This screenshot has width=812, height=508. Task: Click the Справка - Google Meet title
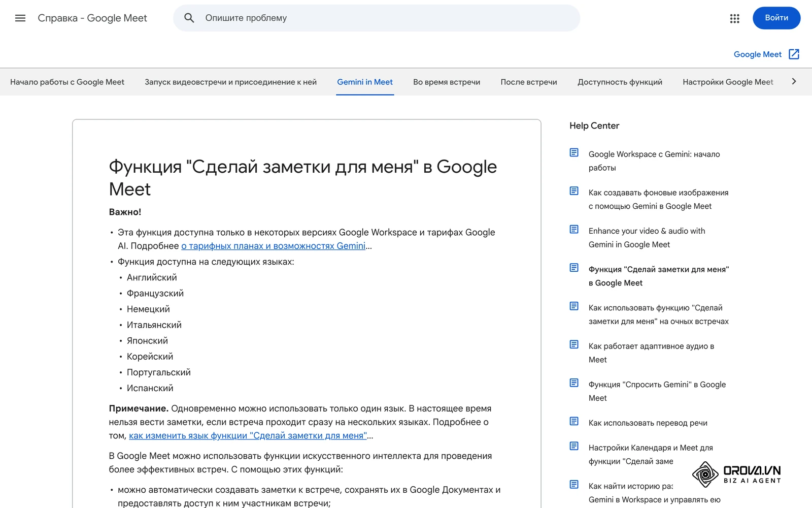coord(92,18)
